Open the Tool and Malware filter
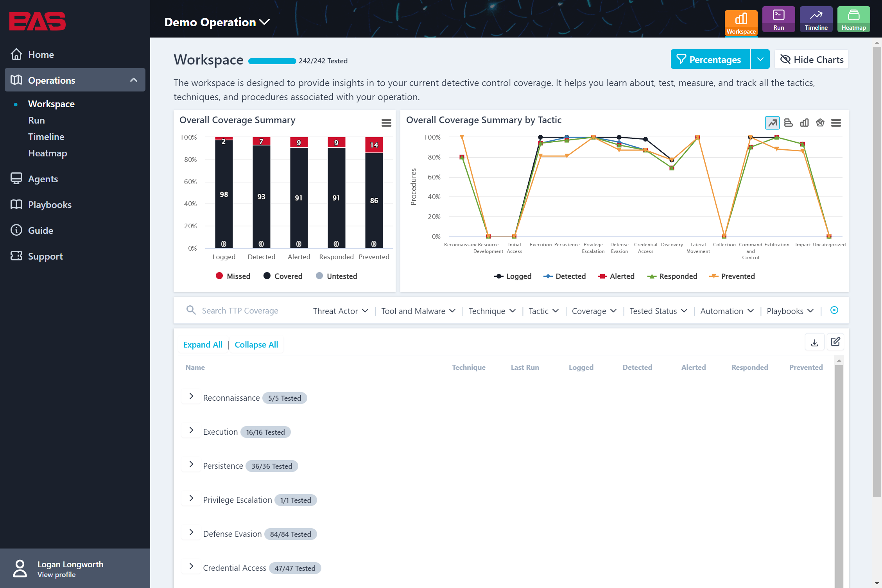Viewport: 882px width, 588px height. tap(418, 311)
